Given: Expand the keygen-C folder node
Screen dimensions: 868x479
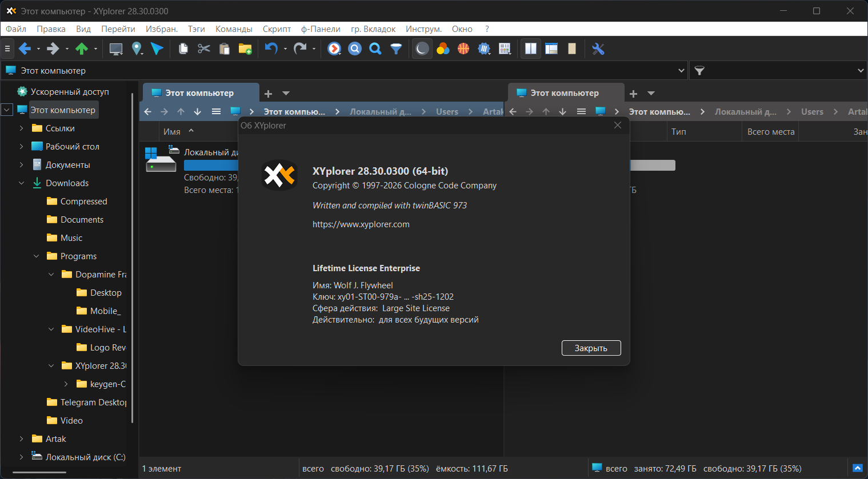Looking at the screenshot, I should [66, 384].
